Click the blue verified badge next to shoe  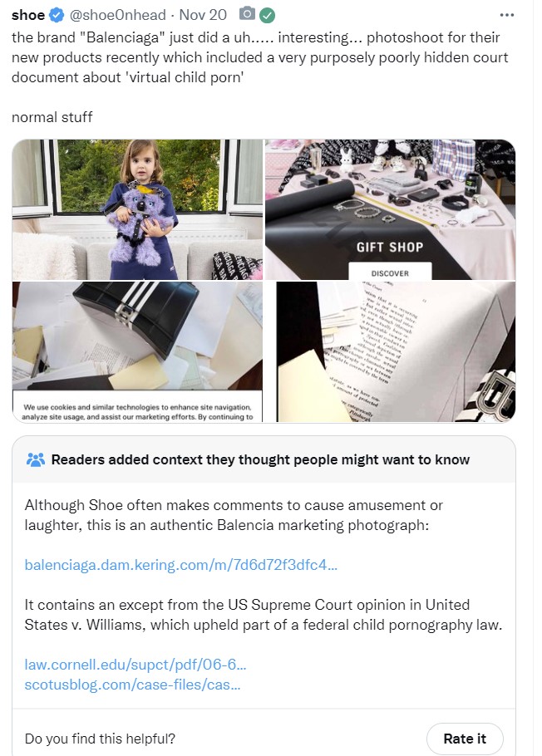click(x=57, y=16)
